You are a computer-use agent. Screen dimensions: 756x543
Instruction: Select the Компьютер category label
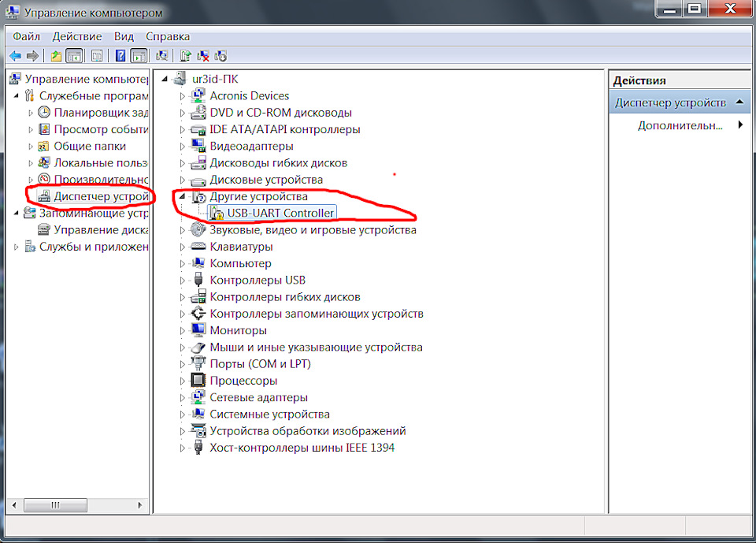[x=241, y=263]
